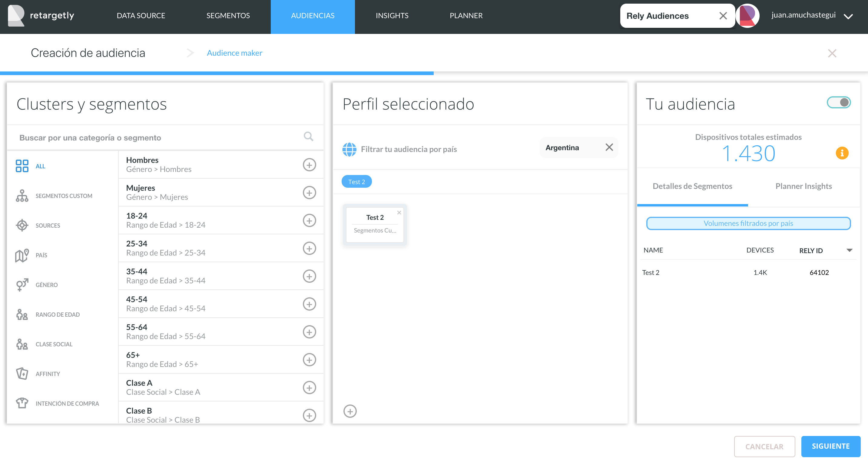Switch to the Planner Insights tab
868x462 pixels.
click(x=803, y=186)
